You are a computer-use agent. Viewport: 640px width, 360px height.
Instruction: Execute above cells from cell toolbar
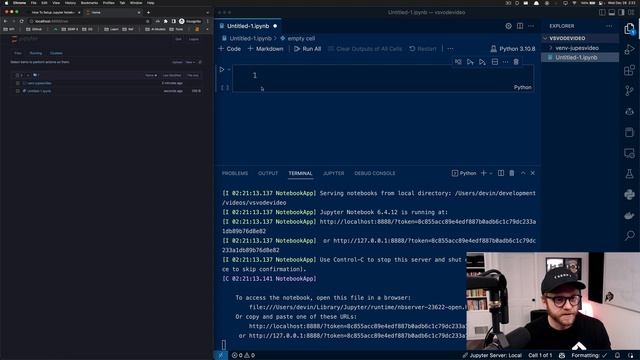470,62
